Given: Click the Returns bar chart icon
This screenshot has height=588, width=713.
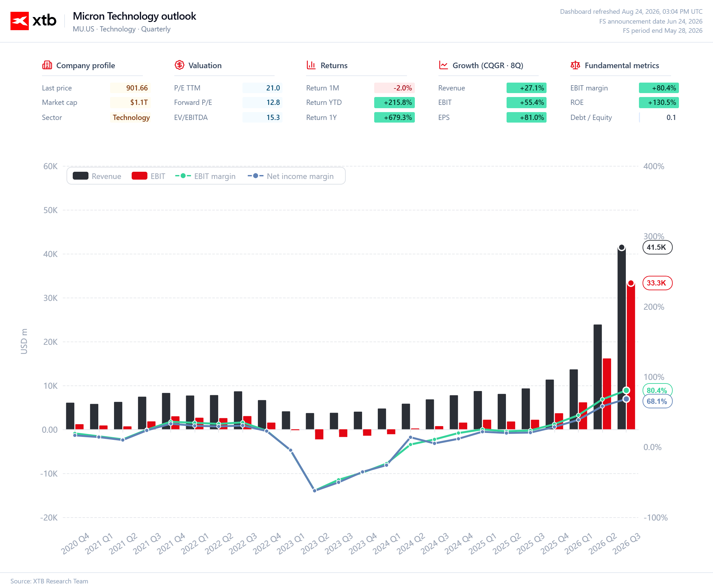Looking at the screenshot, I should tap(311, 65).
